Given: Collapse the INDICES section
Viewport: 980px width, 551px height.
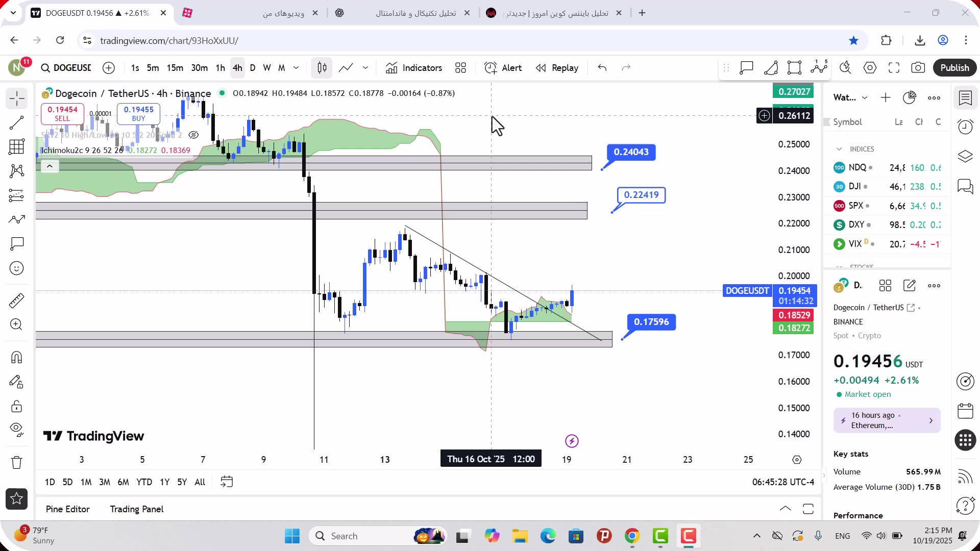Looking at the screenshot, I should tap(839, 149).
